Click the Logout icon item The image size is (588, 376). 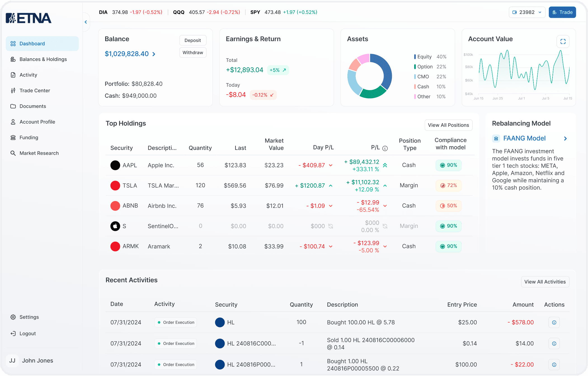click(13, 333)
